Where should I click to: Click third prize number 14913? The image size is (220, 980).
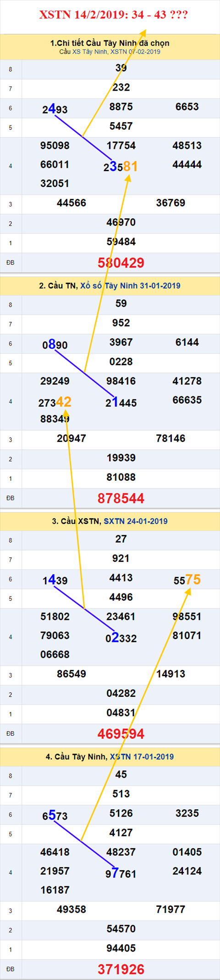tap(170, 674)
